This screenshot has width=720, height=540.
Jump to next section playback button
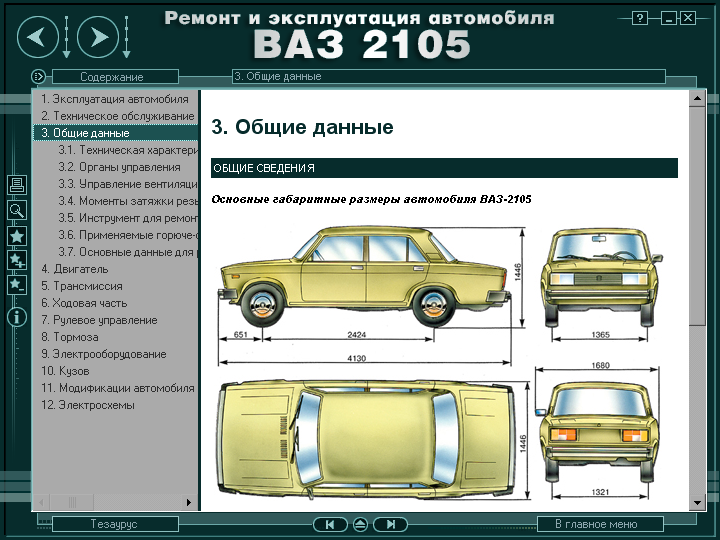click(390, 524)
